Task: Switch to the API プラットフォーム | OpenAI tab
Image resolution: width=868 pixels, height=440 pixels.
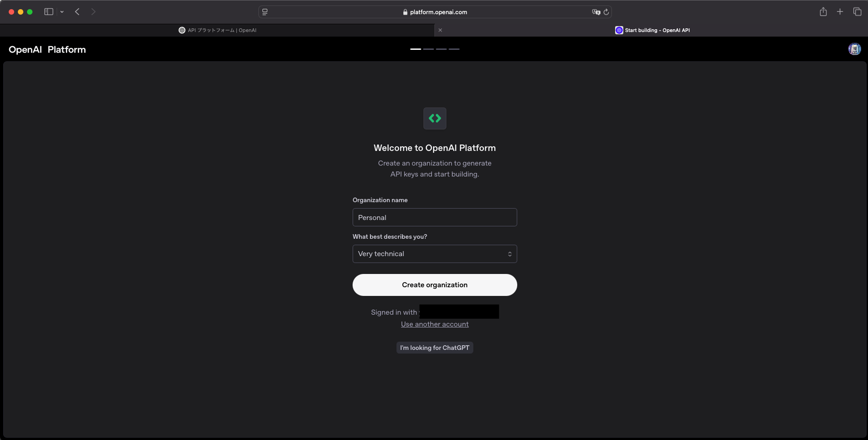Action: (x=217, y=30)
